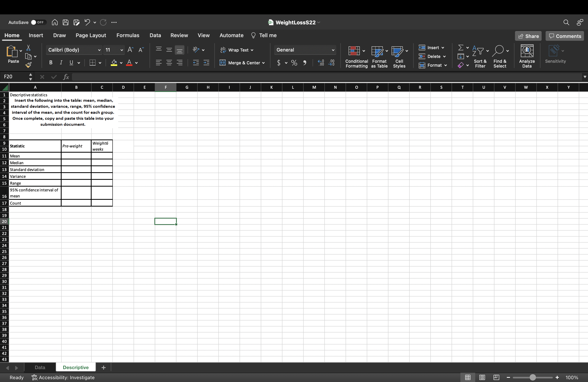Screen dimensions: 588x382
Task: Click the Save icon in title bar
Action: 65,22
